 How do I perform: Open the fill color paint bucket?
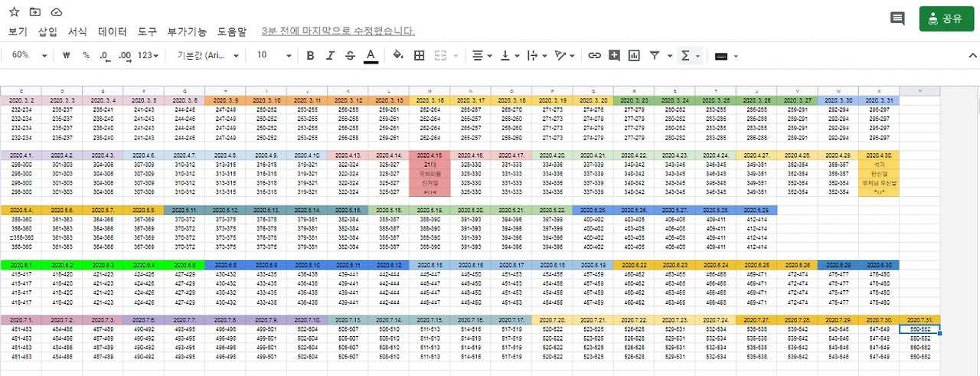coord(397,55)
